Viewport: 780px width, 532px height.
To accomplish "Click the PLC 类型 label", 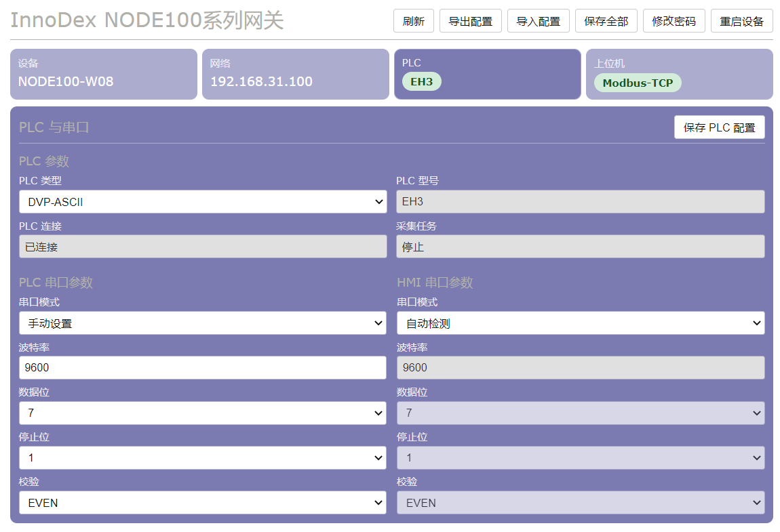I will pyautogui.click(x=40, y=180).
